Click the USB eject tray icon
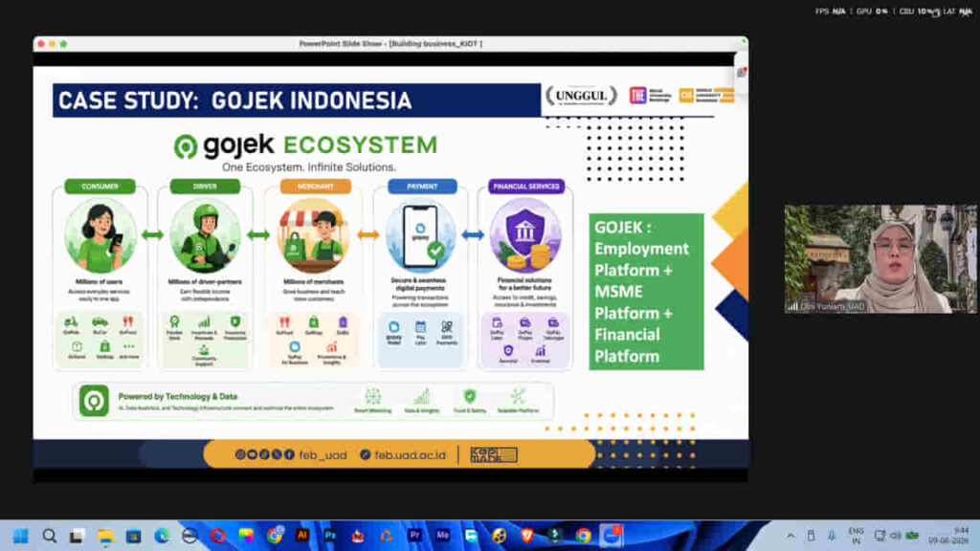This screenshot has width=980, height=551. pyautogui.click(x=811, y=536)
